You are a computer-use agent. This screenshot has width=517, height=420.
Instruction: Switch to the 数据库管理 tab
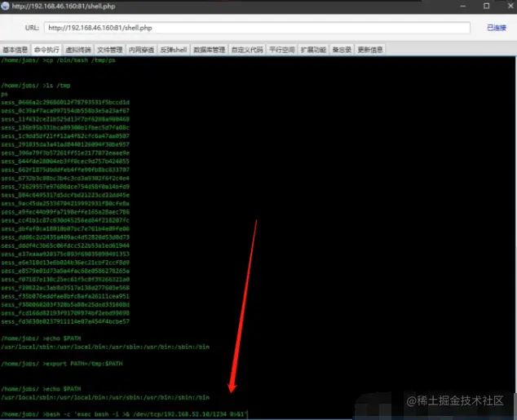(209, 50)
